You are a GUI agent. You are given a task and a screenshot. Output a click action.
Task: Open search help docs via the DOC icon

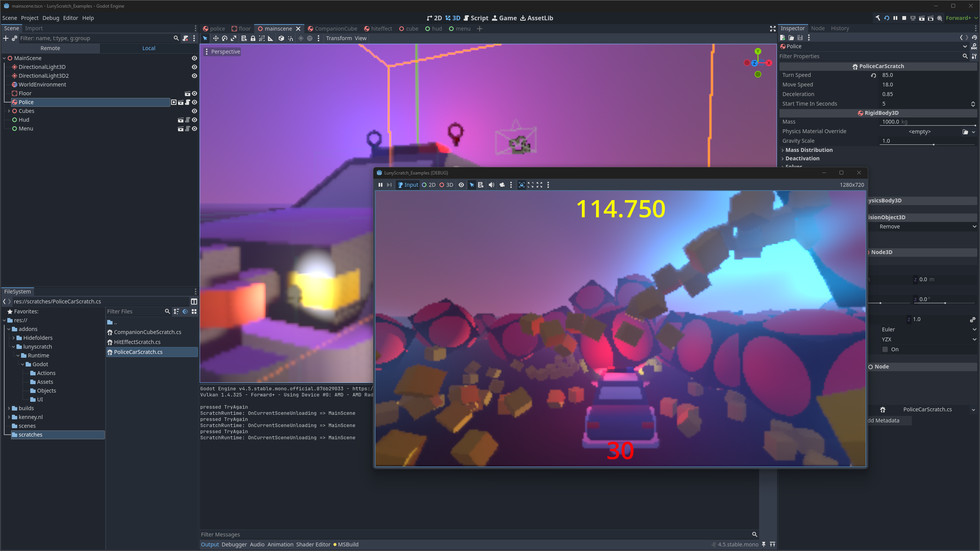(x=974, y=47)
